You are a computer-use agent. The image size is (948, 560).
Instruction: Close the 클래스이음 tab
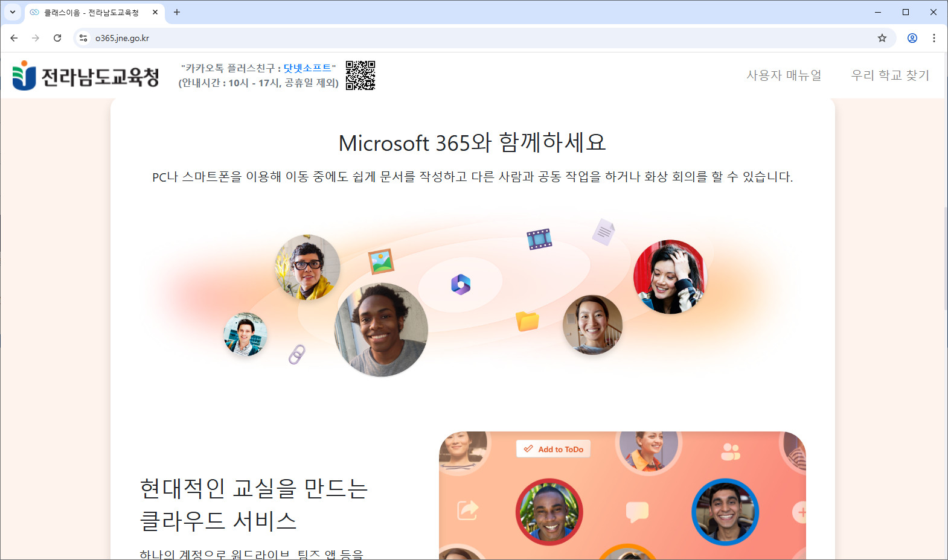click(155, 12)
